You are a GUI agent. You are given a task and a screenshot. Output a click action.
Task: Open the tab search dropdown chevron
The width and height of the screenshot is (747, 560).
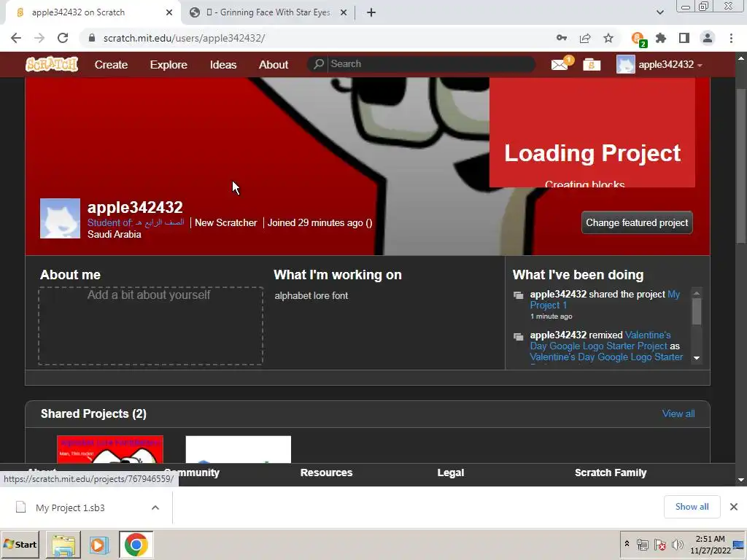(659, 12)
